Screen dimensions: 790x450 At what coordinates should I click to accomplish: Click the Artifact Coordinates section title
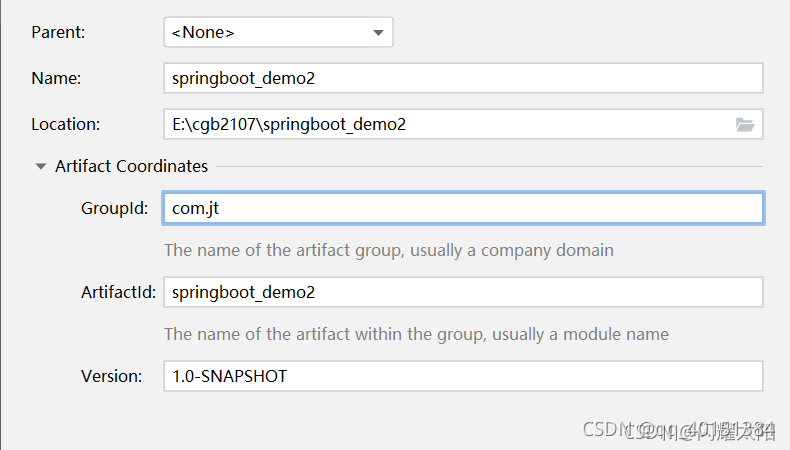(131, 166)
